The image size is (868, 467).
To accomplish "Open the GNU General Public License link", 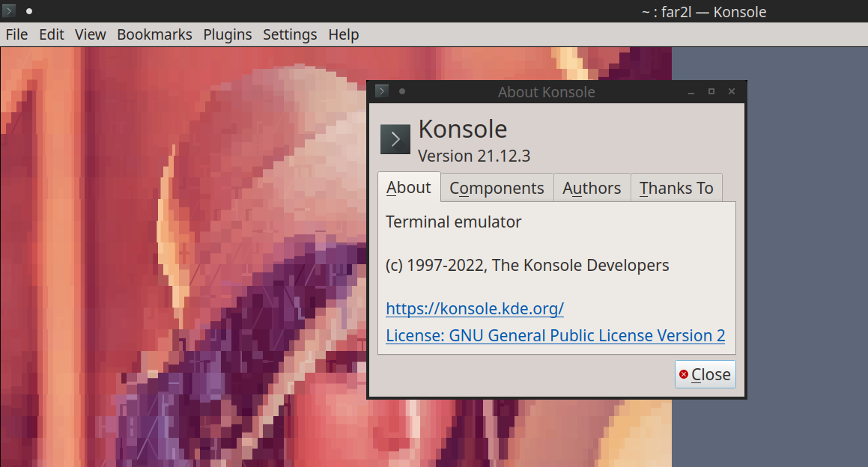I will [x=555, y=335].
